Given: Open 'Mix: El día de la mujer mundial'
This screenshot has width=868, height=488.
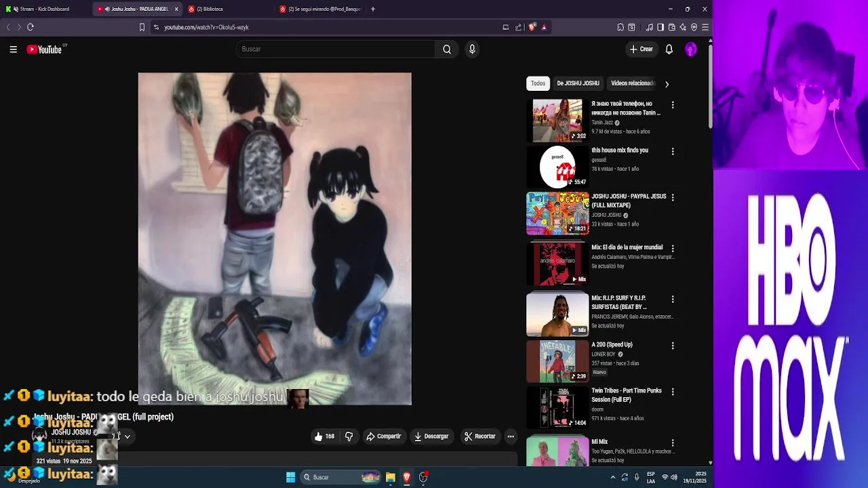Looking at the screenshot, I should (627, 247).
